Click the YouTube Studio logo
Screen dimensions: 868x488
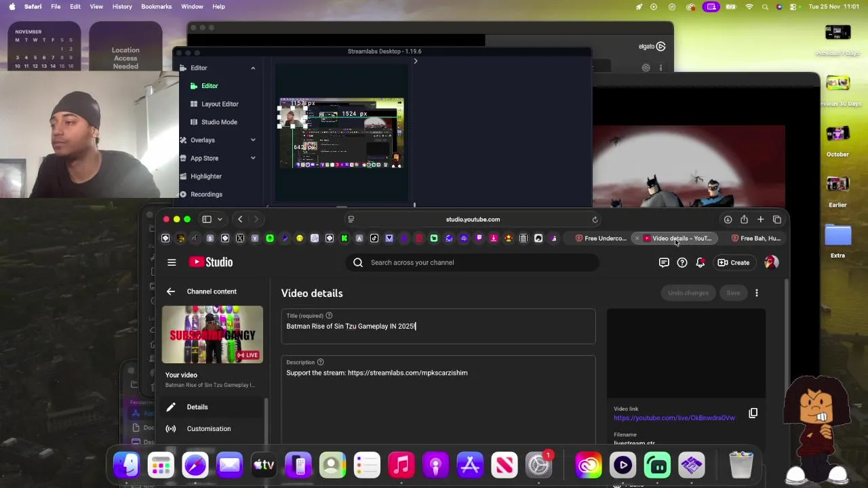[211, 262]
